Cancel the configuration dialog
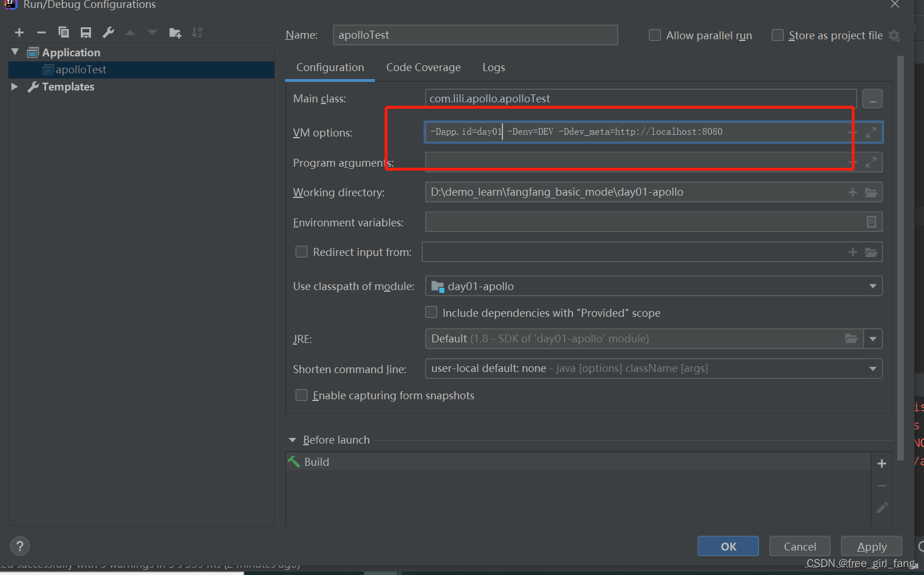 pyautogui.click(x=799, y=546)
